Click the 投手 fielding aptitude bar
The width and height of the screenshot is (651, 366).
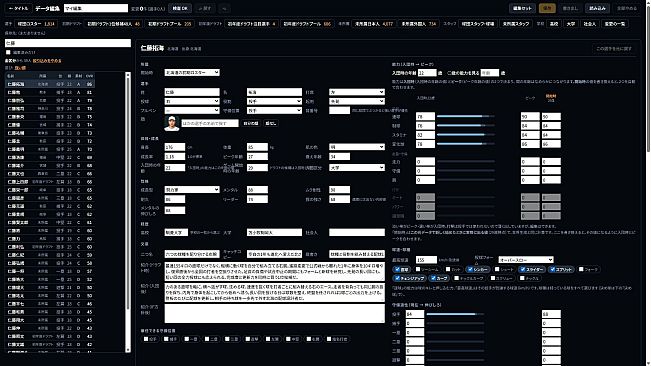pos(455,314)
